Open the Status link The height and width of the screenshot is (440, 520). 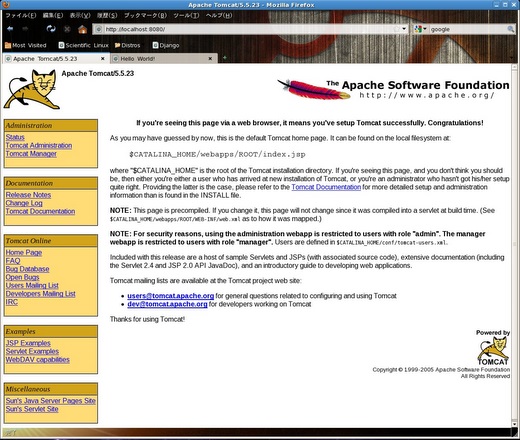click(x=15, y=137)
